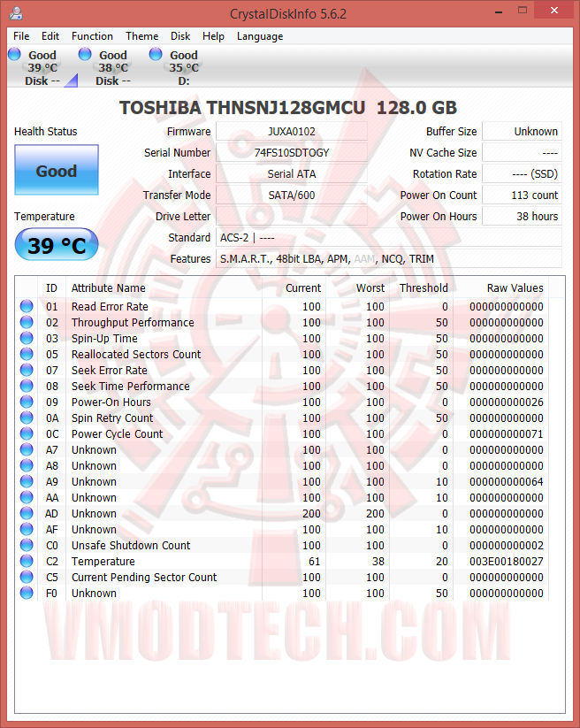Click the Firmware field JUXA0102
Viewport: 580px width, 728px height.
click(292, 132)
